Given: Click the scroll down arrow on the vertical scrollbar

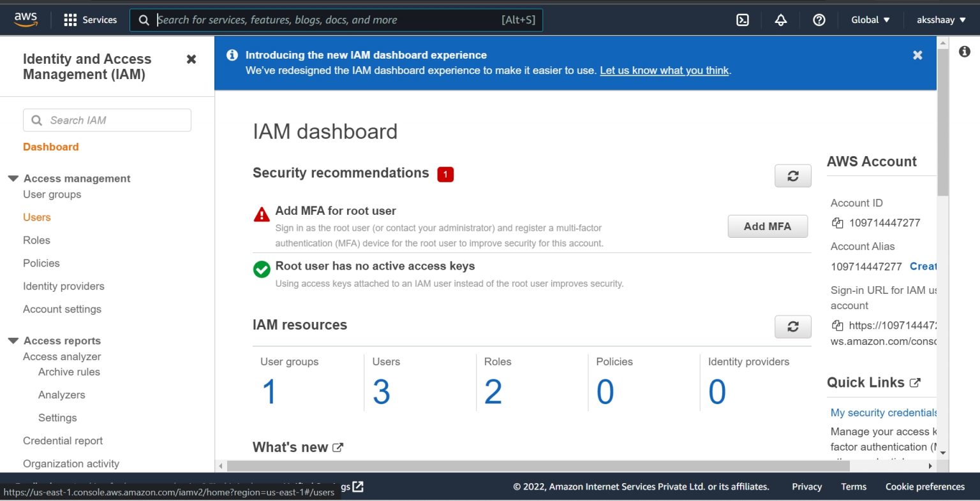Looking at the screenshot, I should [943, 453].
